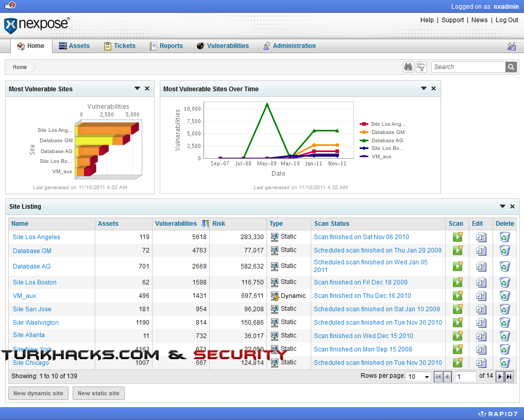Image resolution: width=524 pixels, height=420 pixels.
Task: Click the Home breadcrumb
Action: coord(20,67)
